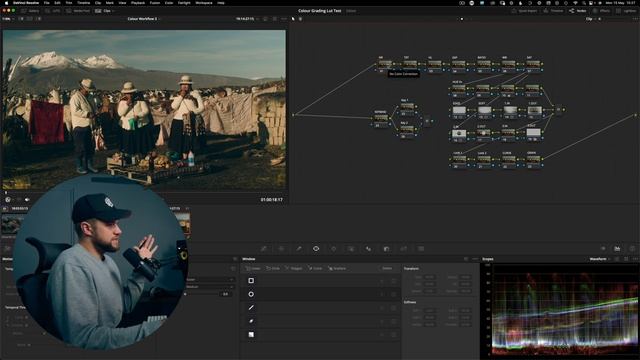Click the viewer scrubber playhead

pyautogui.click(x=6, y=192)
